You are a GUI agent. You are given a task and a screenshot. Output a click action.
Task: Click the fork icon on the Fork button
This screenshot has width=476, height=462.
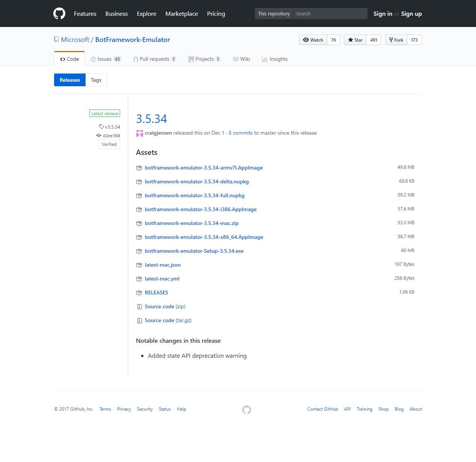click(391, 39)
